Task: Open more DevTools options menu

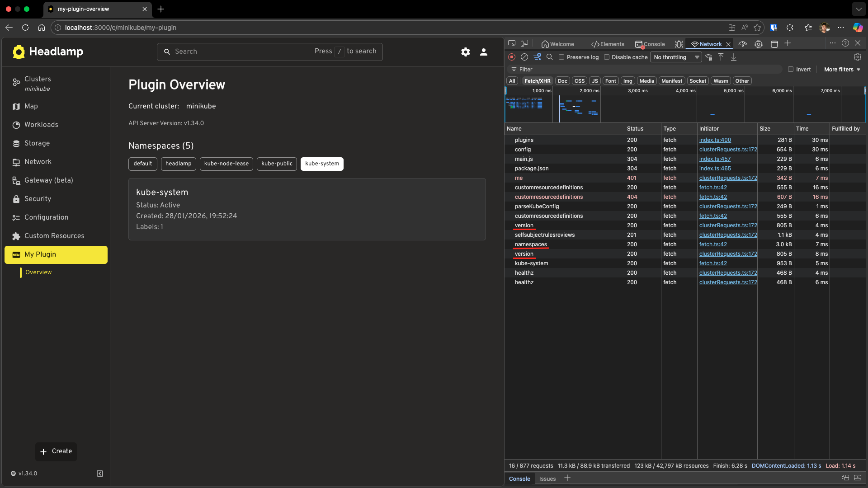Action: coord(833,43)
